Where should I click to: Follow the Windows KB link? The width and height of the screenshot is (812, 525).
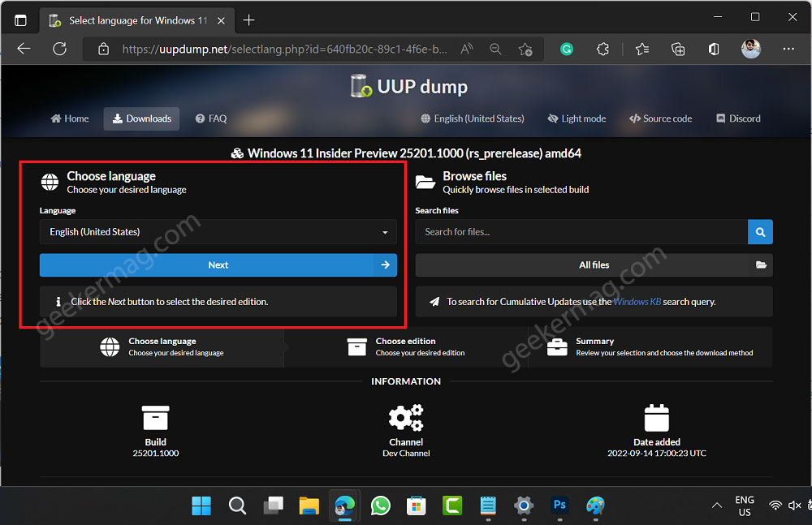point(637,302)
